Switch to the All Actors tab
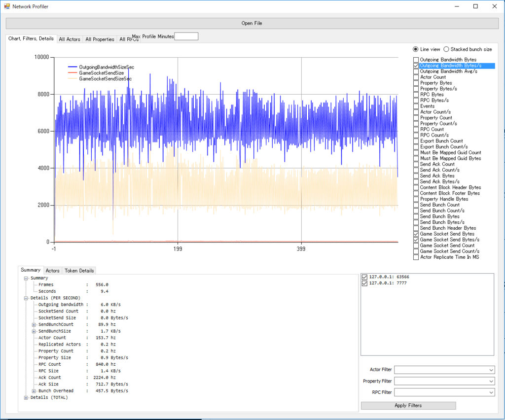 [70, 39]
